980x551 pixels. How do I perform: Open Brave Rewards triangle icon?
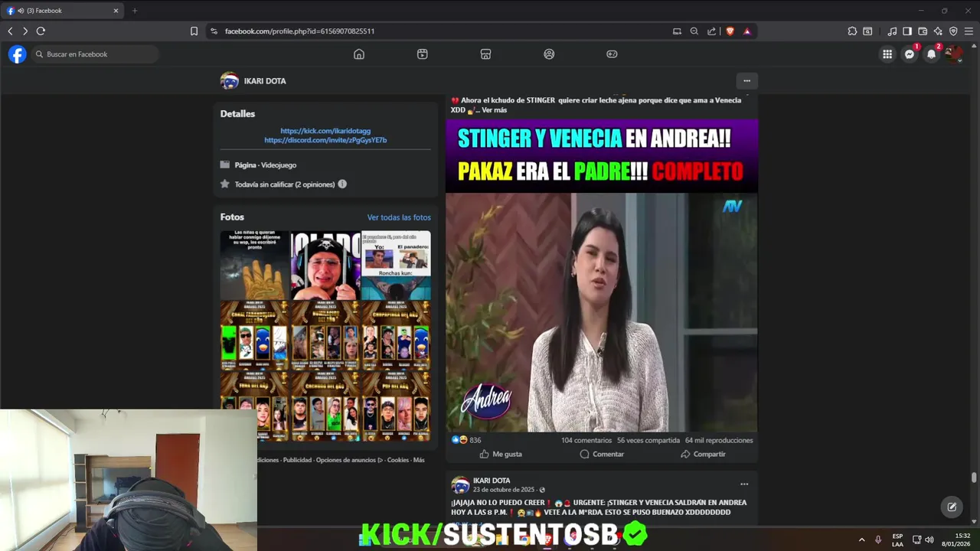[747, 31]
